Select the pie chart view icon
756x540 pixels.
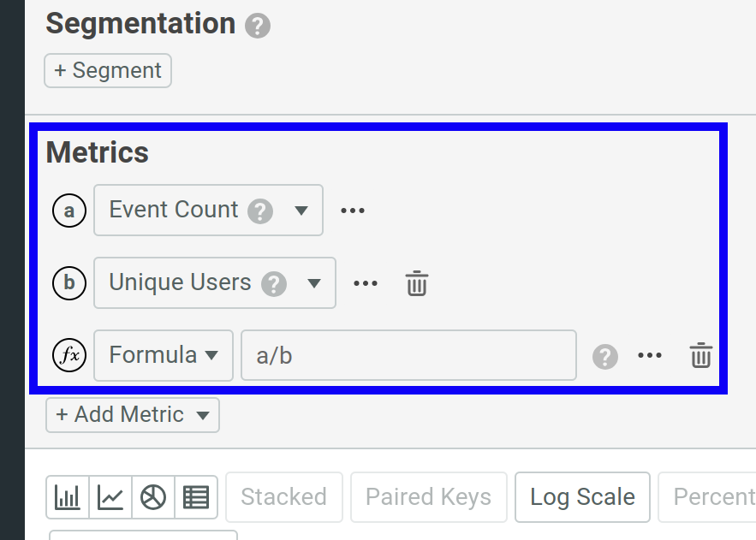[x=153, y=496]
